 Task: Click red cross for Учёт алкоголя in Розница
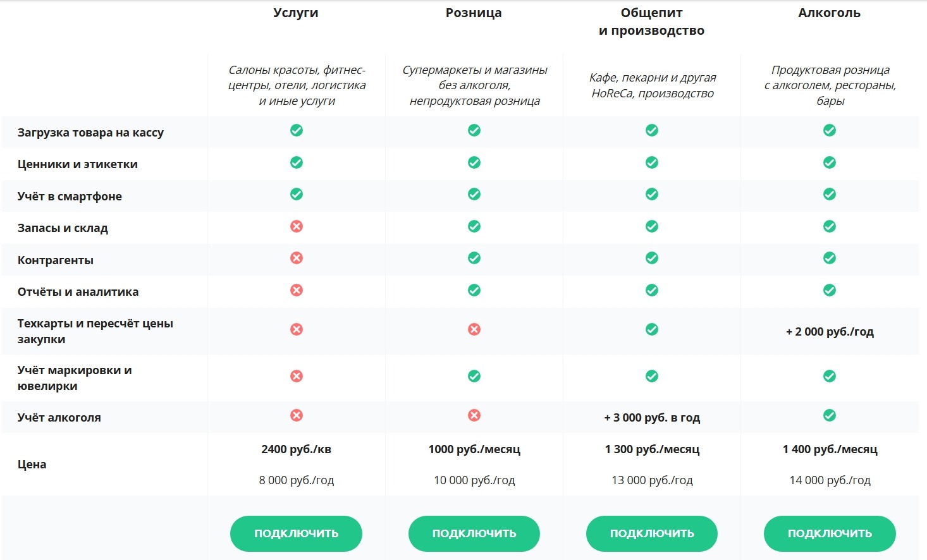pos(474,415)
